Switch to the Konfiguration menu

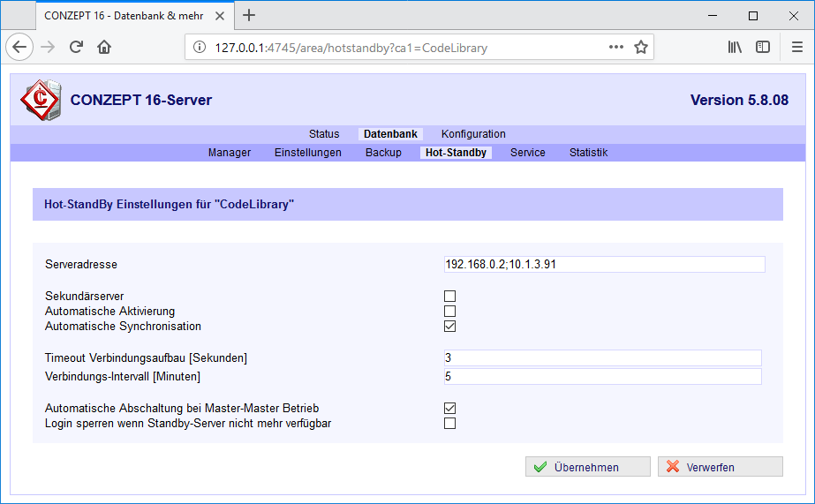click(x=473, y=134)
